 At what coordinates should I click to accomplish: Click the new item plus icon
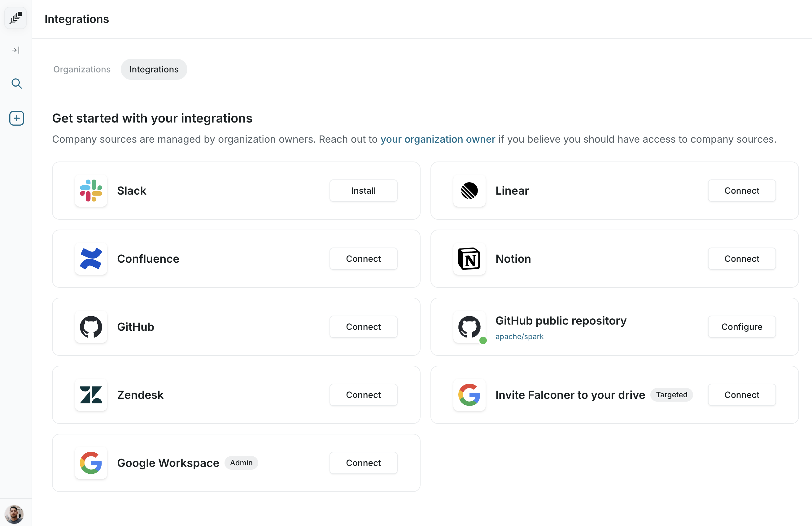(16, 118)
